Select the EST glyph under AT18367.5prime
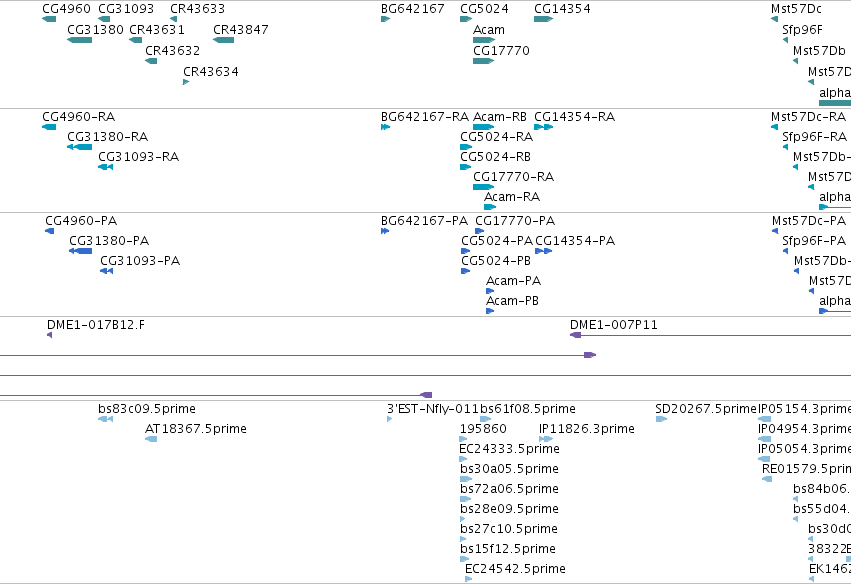The image size is (851, 584). coord(151,439)
